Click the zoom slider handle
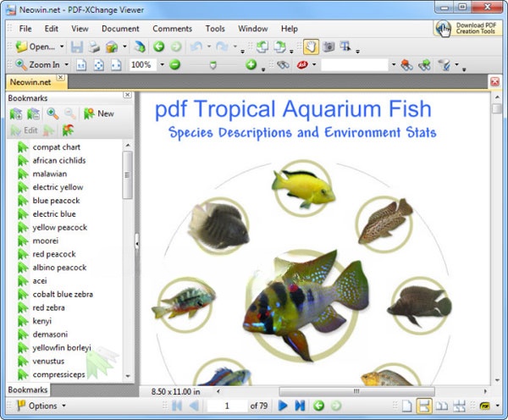The height and width of the screenshot is (420, 508). 213,65
